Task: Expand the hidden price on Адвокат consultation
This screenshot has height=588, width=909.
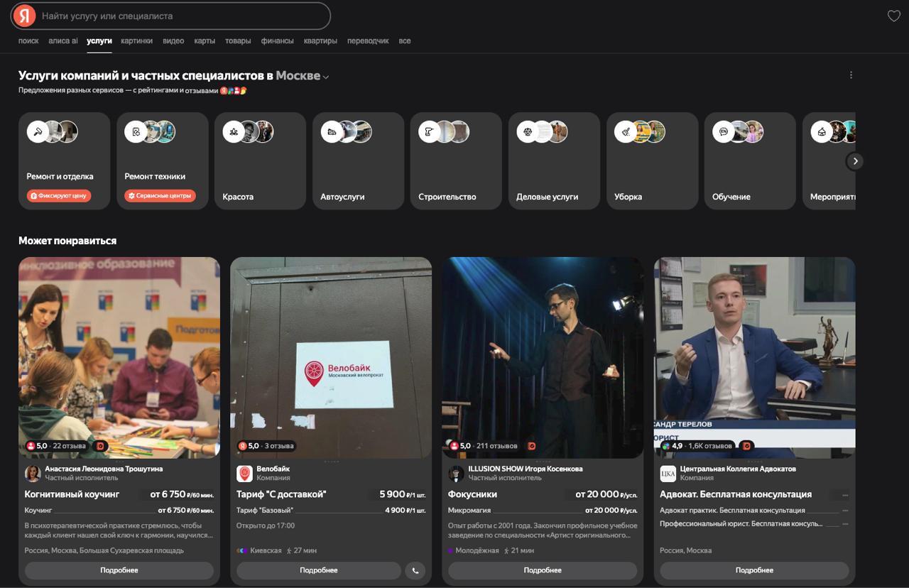Action: tap(844, 495)
